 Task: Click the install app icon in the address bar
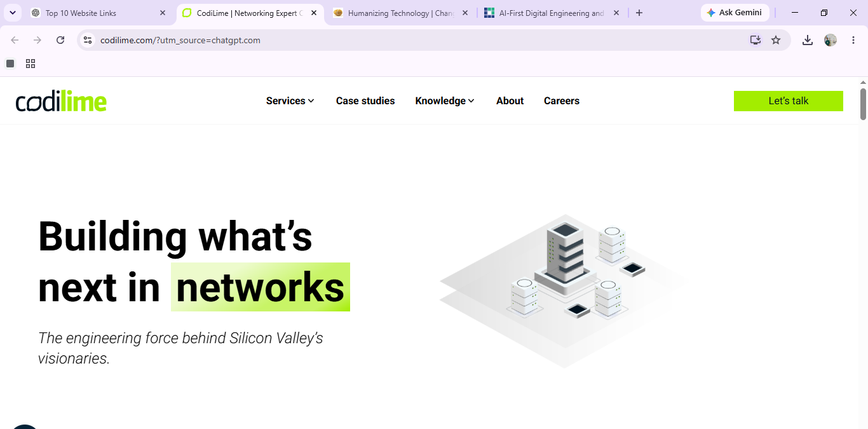click(x=755, y=40)
